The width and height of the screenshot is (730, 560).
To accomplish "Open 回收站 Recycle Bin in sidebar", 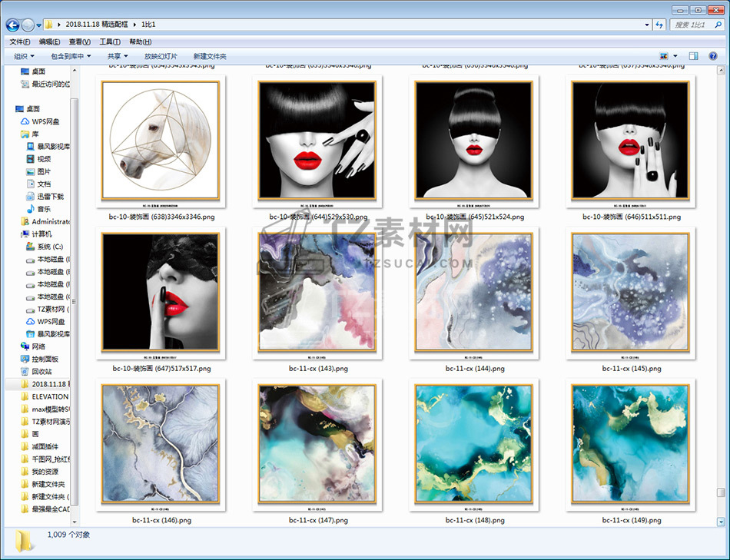I will [x=41, y=371].
